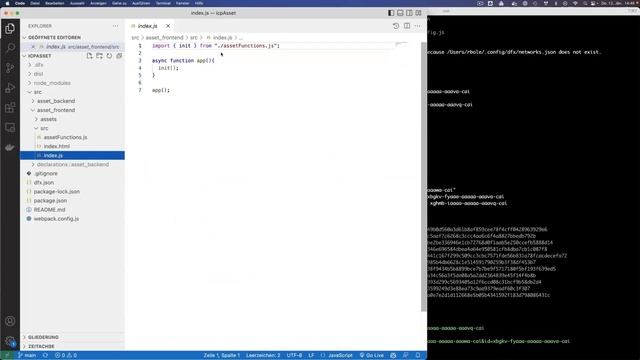
Task: Open editor more actions ellipsis
Action: [418, 26]
